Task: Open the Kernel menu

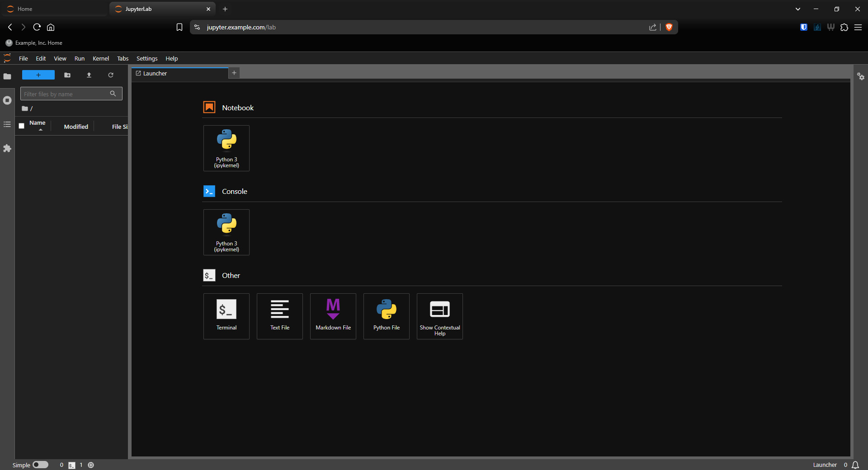Action: coord(100,58)
